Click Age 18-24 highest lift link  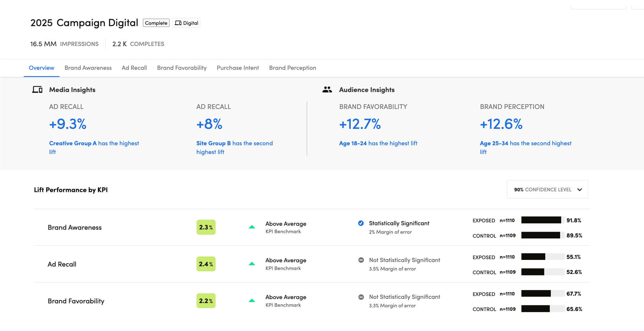(378, 143)
